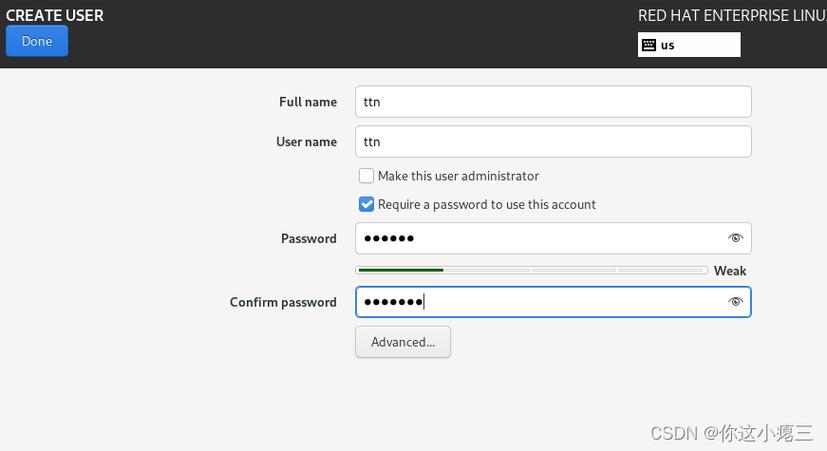827x451 pixels.
Task: Click the Require a password label text
Action: 487,204
